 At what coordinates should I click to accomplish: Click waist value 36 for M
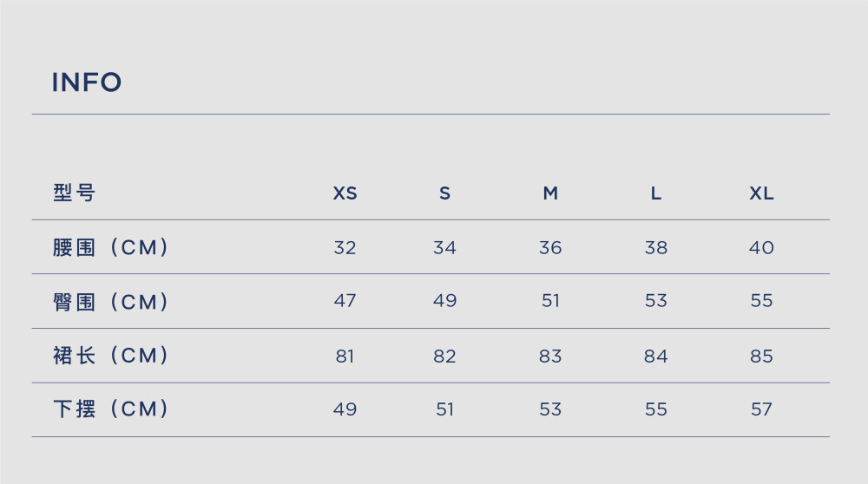pos(550,247)
